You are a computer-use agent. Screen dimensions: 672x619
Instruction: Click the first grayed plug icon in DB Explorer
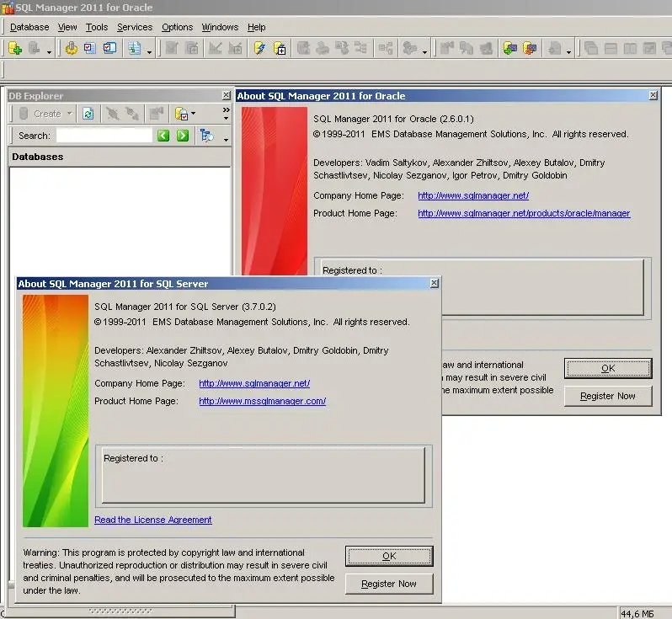click(112, 114)
